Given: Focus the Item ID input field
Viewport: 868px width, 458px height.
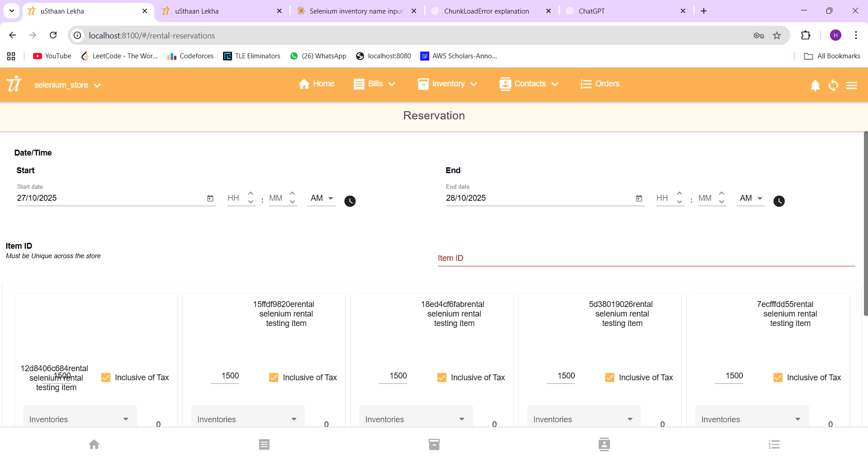Looking at the screenshot, I should 646,258.
